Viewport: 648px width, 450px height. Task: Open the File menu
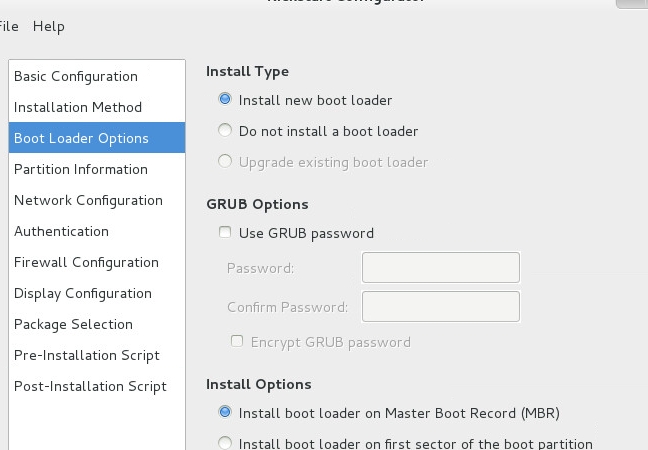coord(8,26)
